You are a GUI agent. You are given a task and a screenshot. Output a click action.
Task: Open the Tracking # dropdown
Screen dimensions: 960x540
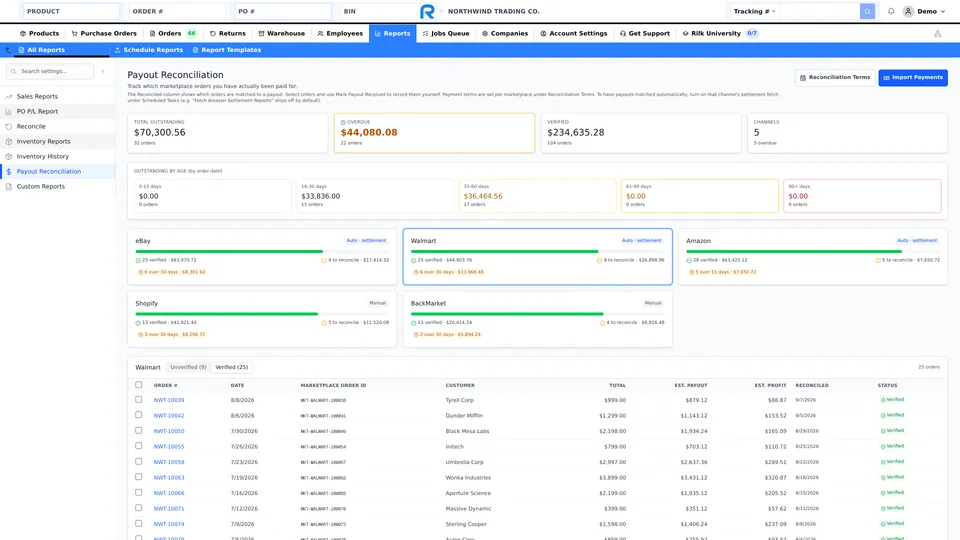coord(754,11)
